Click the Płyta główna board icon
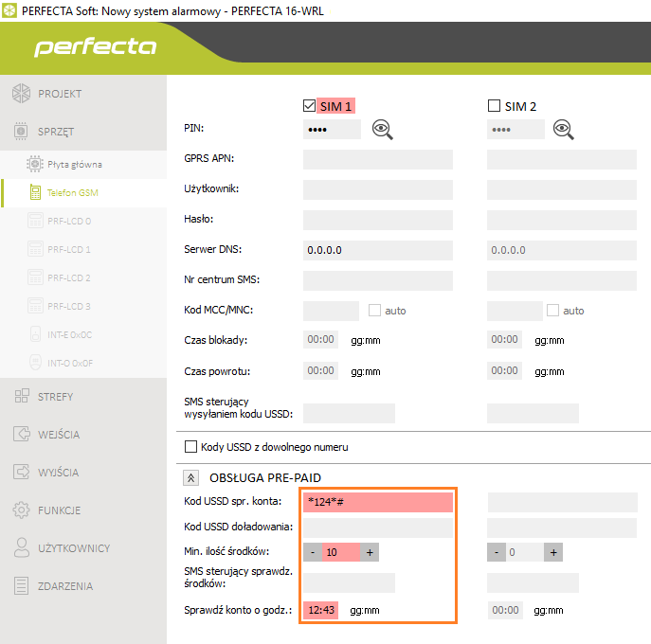 (35, 164)
